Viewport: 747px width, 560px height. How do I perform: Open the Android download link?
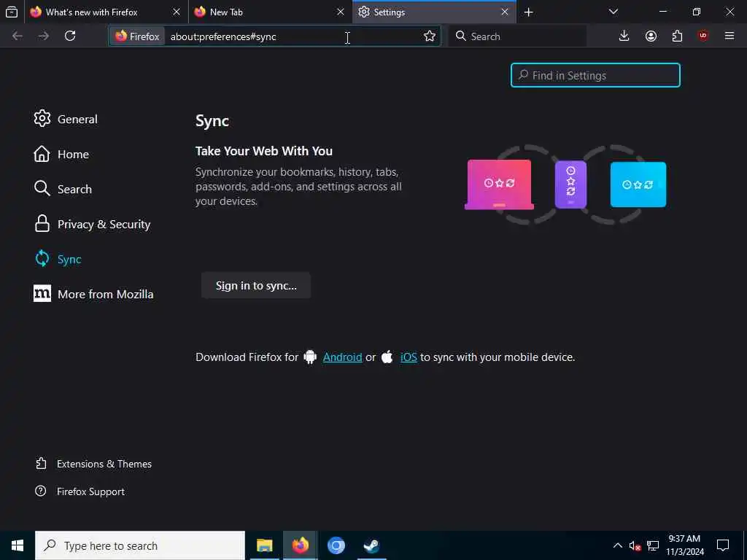tap(342, 357)
